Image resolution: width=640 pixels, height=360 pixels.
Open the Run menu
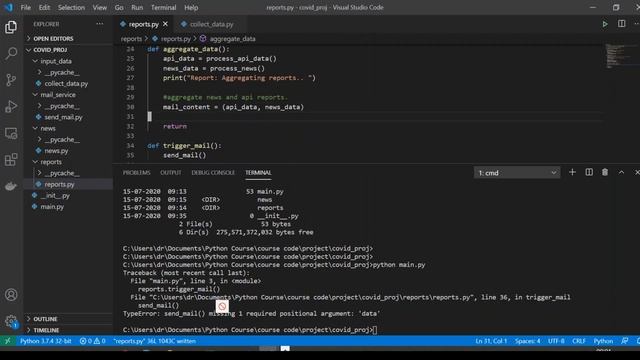point(137,7)
